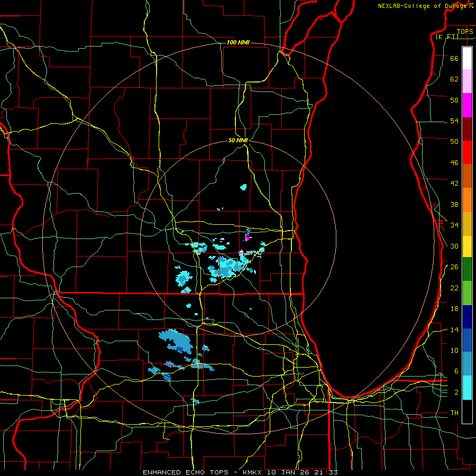476x476 pixels.
Task: Select the cyan legend swatch
Action: pos(467,388)
